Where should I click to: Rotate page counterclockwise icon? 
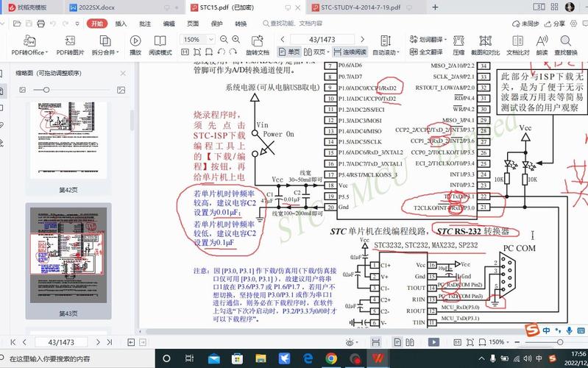tap(222, 52)
